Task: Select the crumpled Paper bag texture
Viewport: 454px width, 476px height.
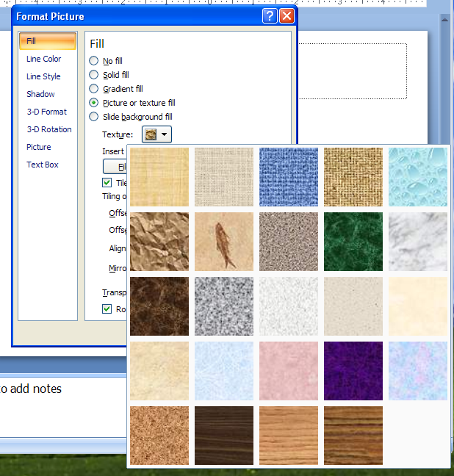Action: click(x=159, y=242)
